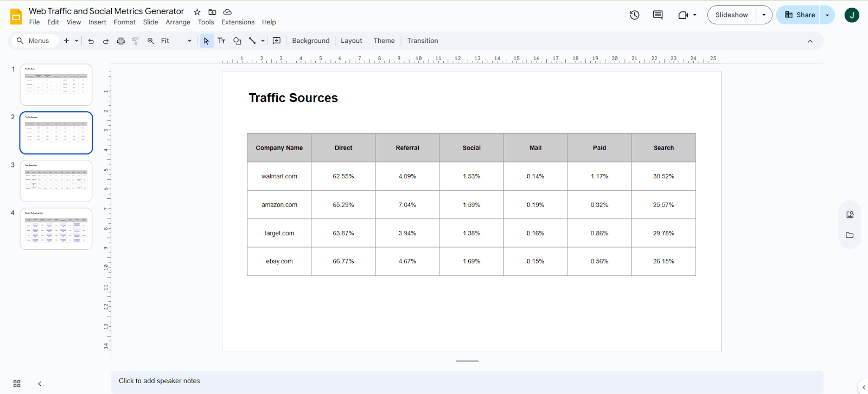The height and width of the screenshot is (394, 868).
Task: Click the Zoom magnifier icon
Action: click(151, 41)
